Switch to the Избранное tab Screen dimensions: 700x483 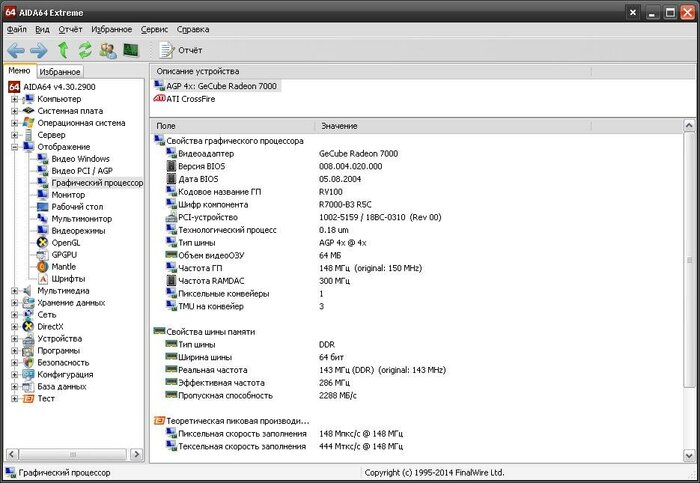[61, 72]
